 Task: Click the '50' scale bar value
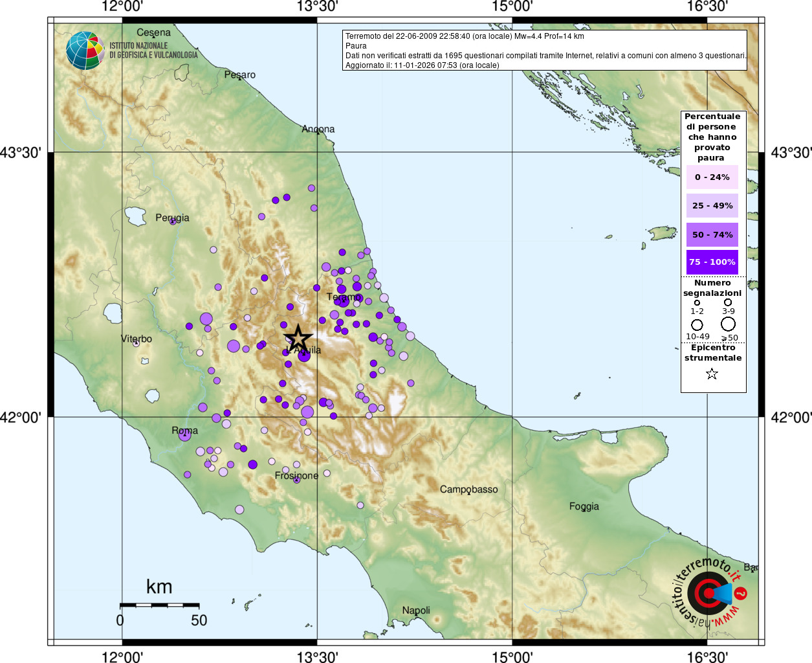(199, 620)
